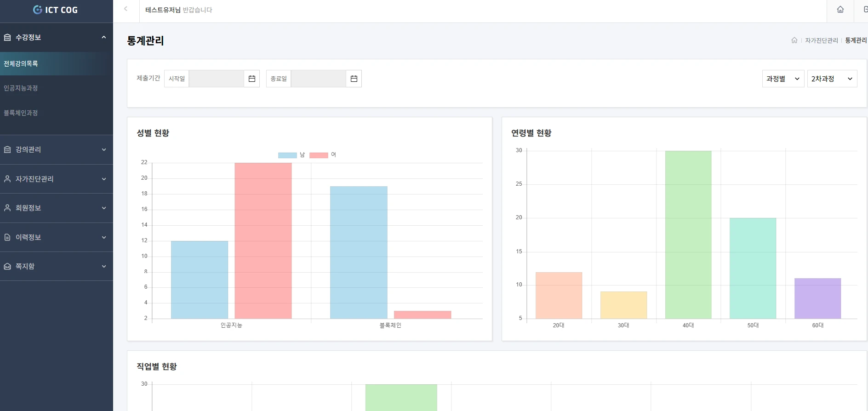Click the 블록체인 axis label
This screenshot has height=411, width=868.
[390, 325]
